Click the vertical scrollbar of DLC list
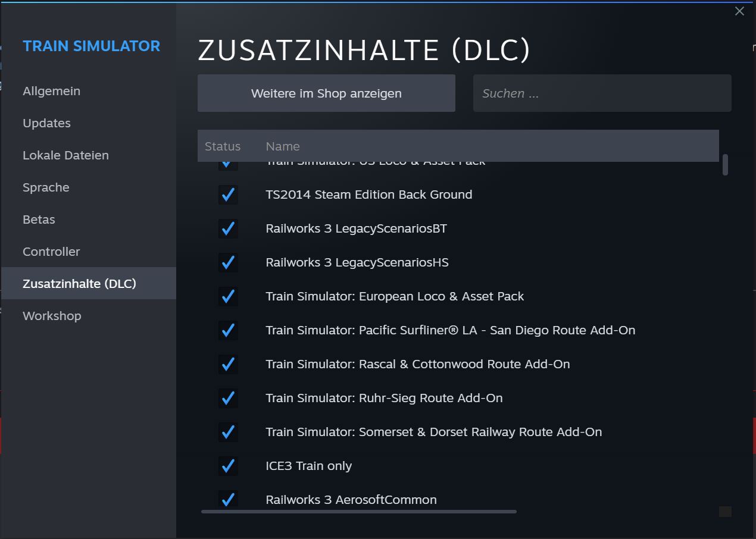Screen dimensions: 756x539 pyautogui.click(x=725, y=165)
